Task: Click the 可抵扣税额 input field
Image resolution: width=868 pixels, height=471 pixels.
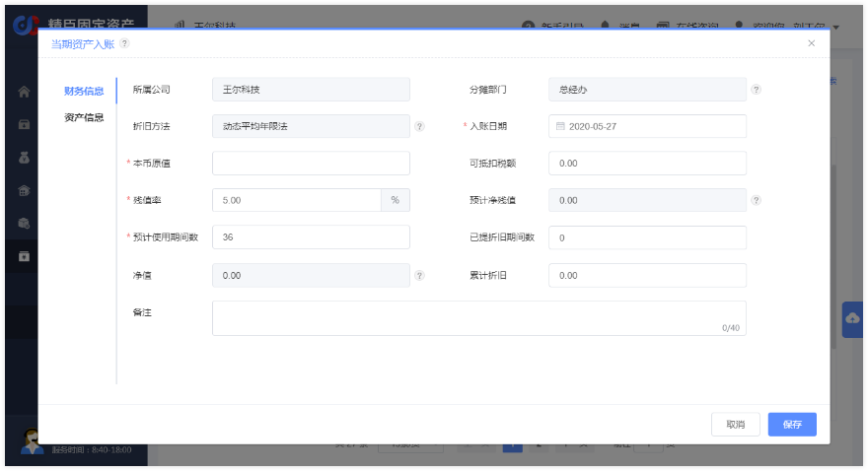Action: click(x=647, y=164)
